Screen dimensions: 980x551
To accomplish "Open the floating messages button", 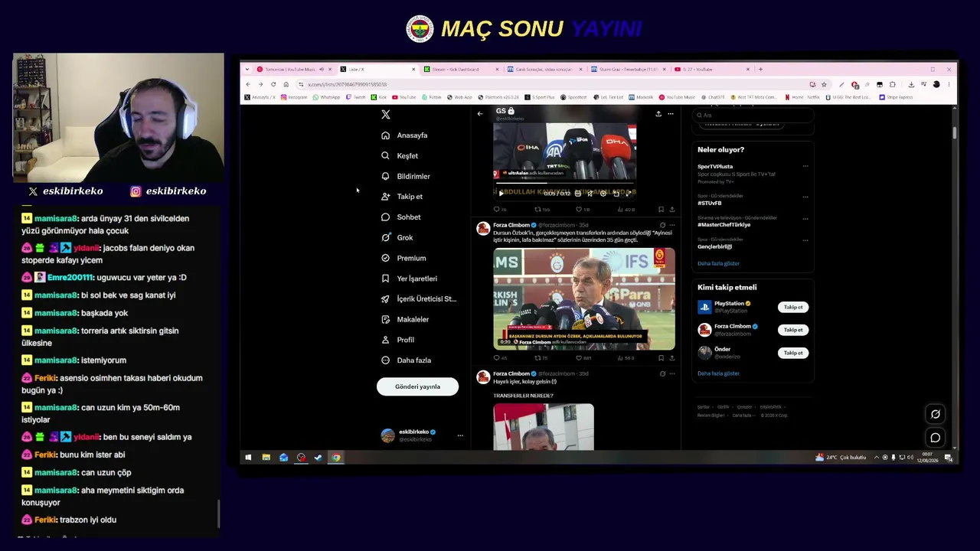I will (936, 438).
